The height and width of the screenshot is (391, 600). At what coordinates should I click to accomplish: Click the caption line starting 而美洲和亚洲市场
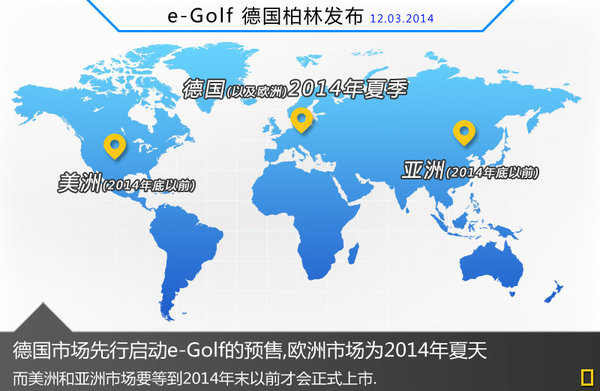[x=195, y=379]
